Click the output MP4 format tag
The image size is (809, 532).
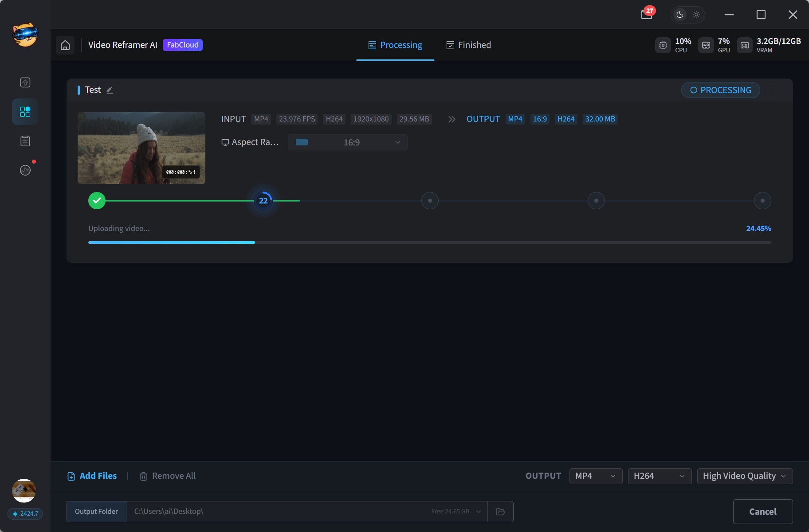point(515,119)
